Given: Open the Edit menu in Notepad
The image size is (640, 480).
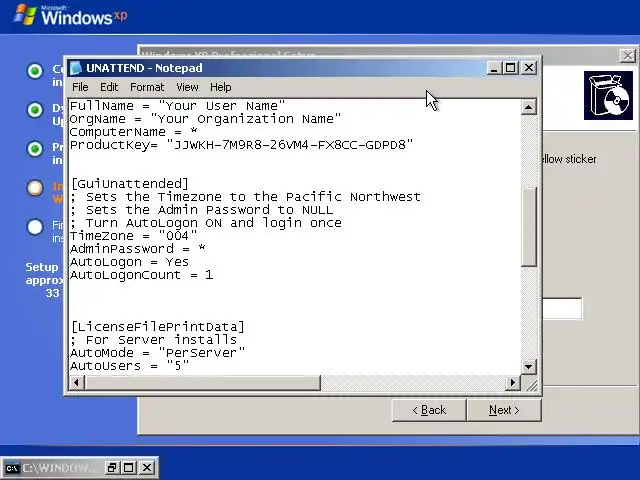Looking at the screenshot, I should coord(109,87).
